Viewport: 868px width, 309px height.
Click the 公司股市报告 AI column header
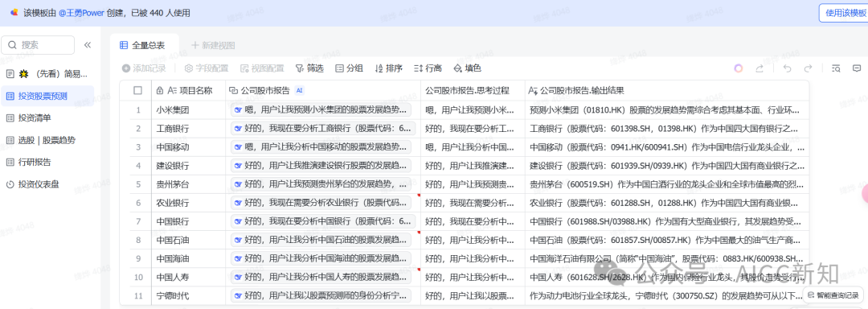coord(323,90)
